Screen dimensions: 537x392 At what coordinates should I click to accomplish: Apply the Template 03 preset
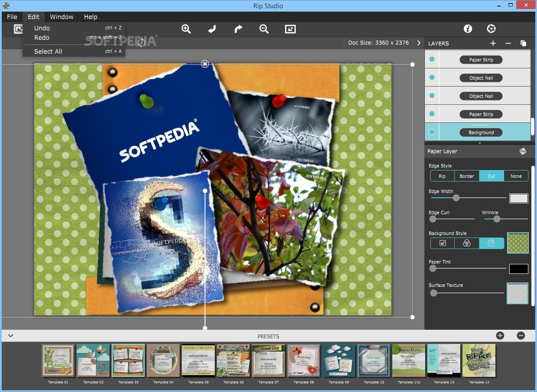128,360
